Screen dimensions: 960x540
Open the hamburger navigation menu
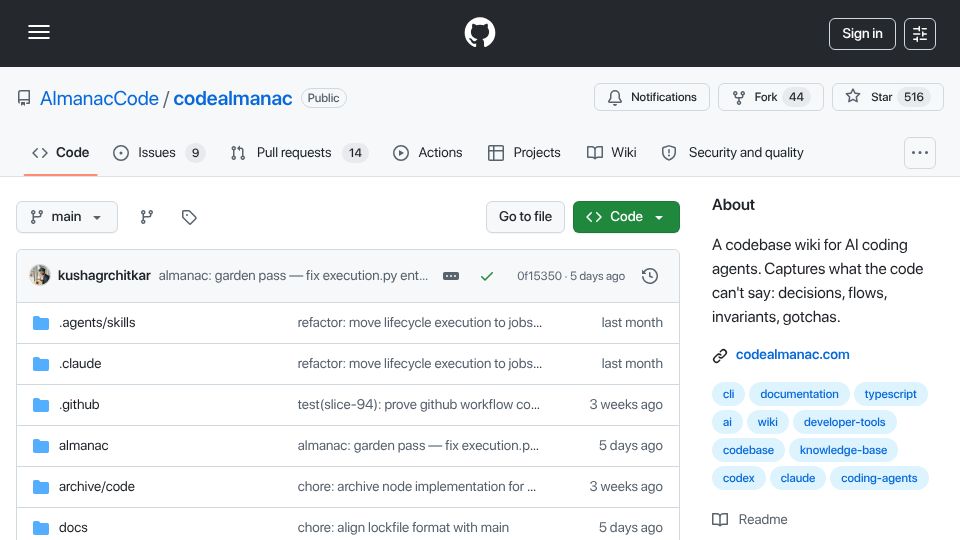click(x=39, y=32)
